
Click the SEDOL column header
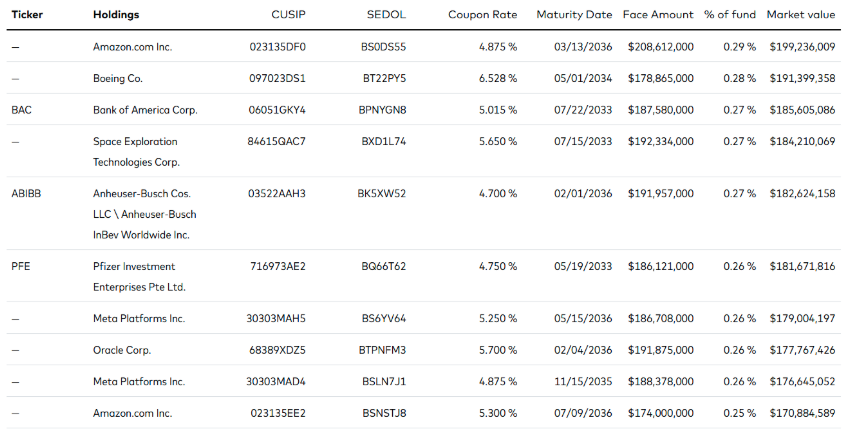click(386, 15)
